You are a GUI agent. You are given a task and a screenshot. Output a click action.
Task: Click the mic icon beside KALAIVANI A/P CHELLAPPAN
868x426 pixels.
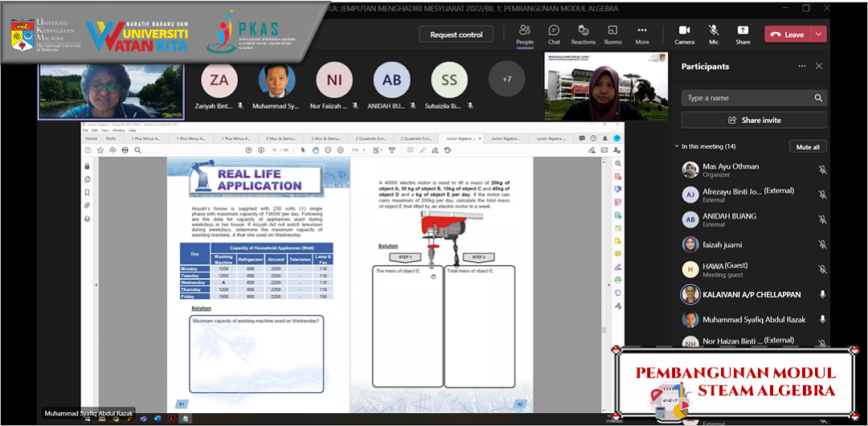coord(822,294)
